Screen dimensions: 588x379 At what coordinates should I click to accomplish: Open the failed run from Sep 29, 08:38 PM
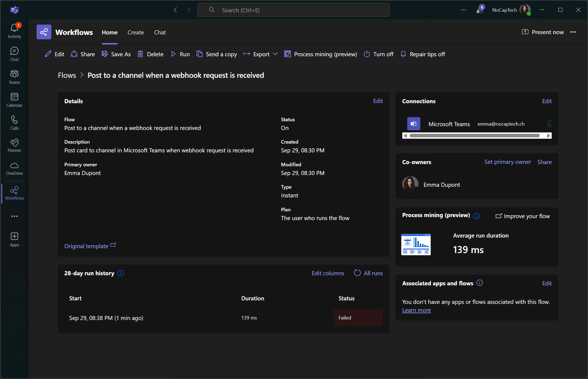pos(106,318)
